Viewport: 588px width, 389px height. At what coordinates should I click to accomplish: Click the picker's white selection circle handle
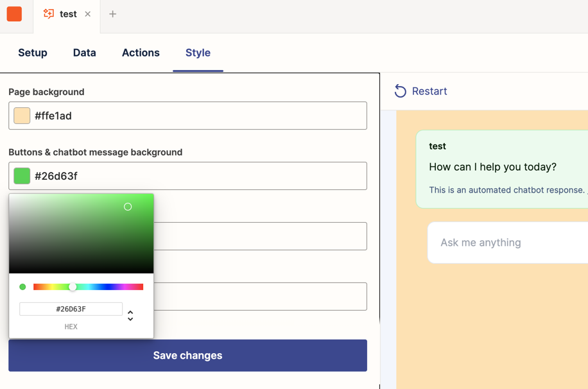click(128, 206)
